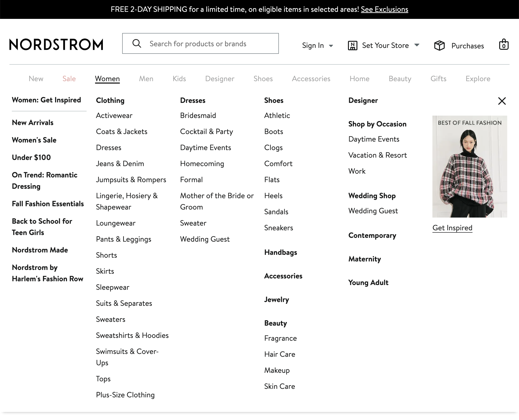Click the See Exclusions link
Image resolution: width=519 pixels, height=420 pixels.
tap(385, 9)
